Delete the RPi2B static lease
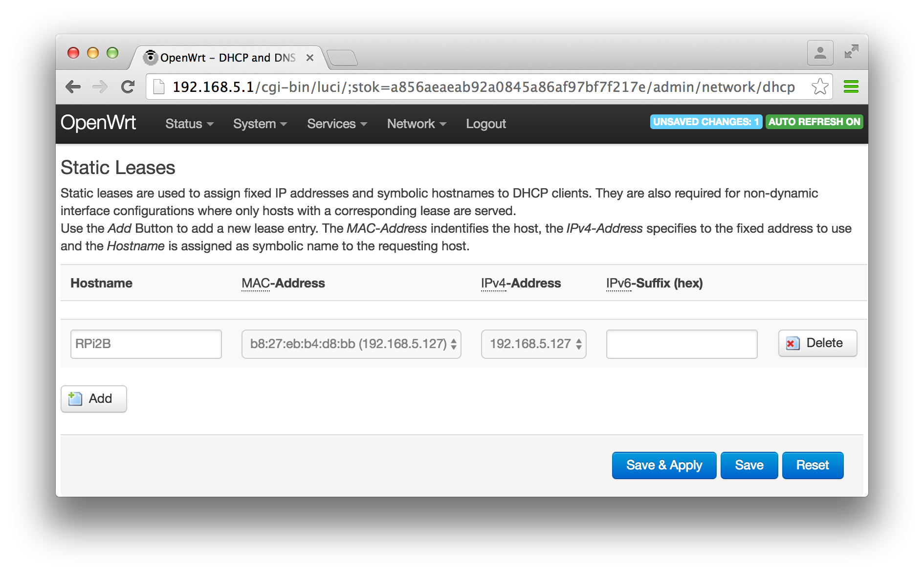The image size is (924, 574). pyautogui.click(x=817, y=343)
